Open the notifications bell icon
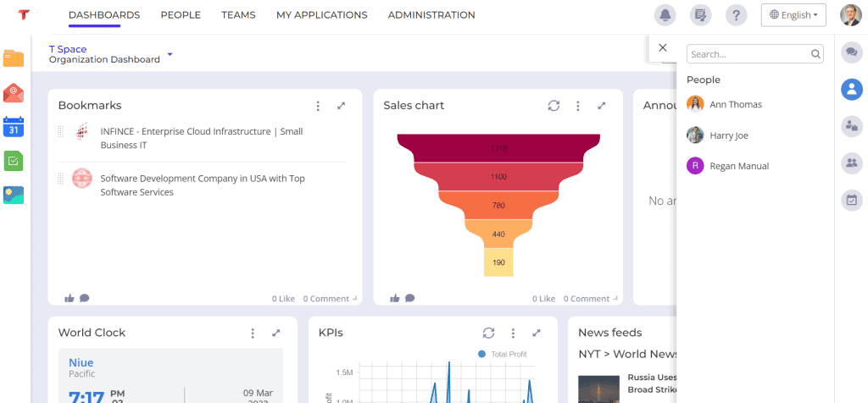Image resolution: width=868 pixels, height=403 pixels. (665, 15)
